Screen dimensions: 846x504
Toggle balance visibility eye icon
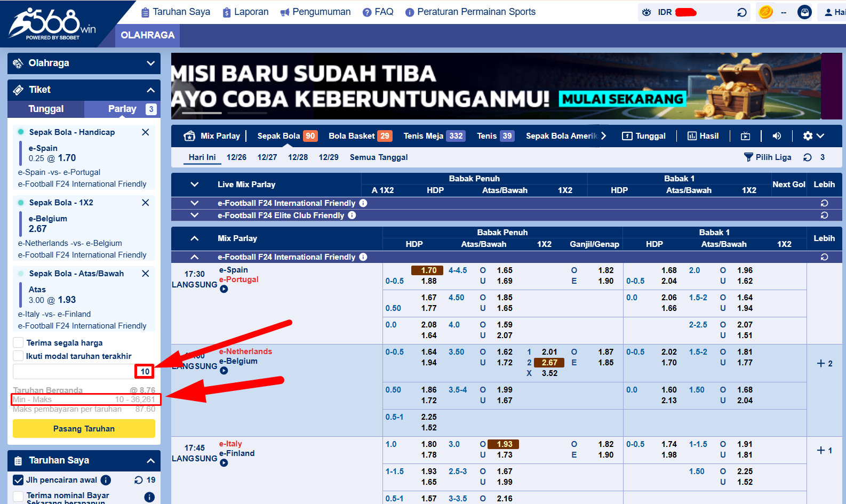tap(647, 12)
